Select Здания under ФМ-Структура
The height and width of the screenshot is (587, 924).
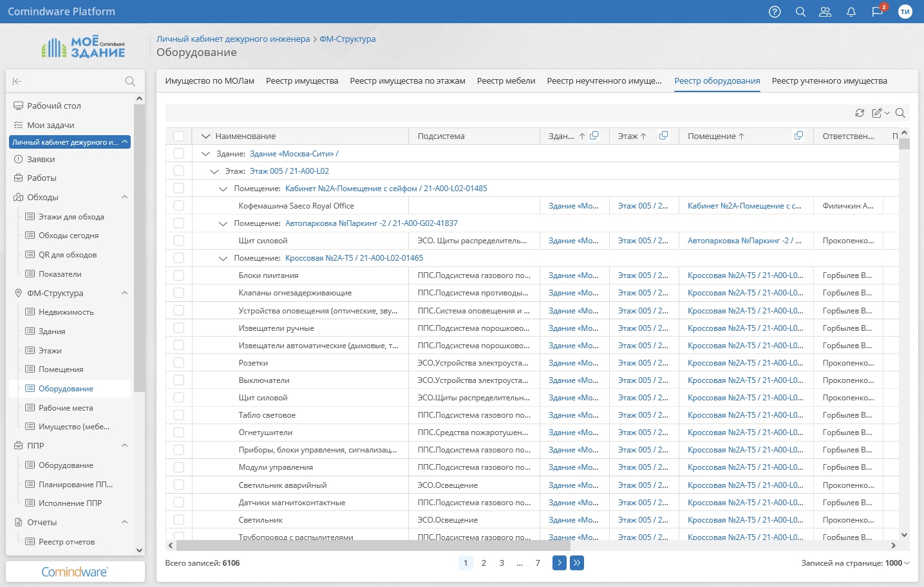tap(52, 331)
